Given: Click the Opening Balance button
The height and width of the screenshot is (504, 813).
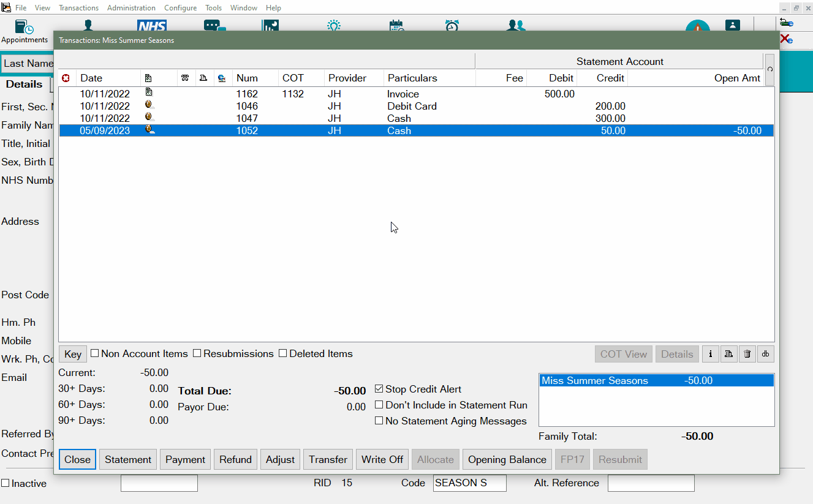Looking at the screenshot, I should click(x=507, y=459).
